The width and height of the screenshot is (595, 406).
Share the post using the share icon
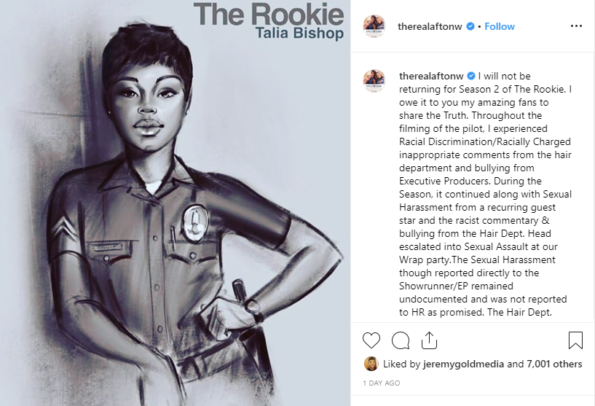coord(429,340)
